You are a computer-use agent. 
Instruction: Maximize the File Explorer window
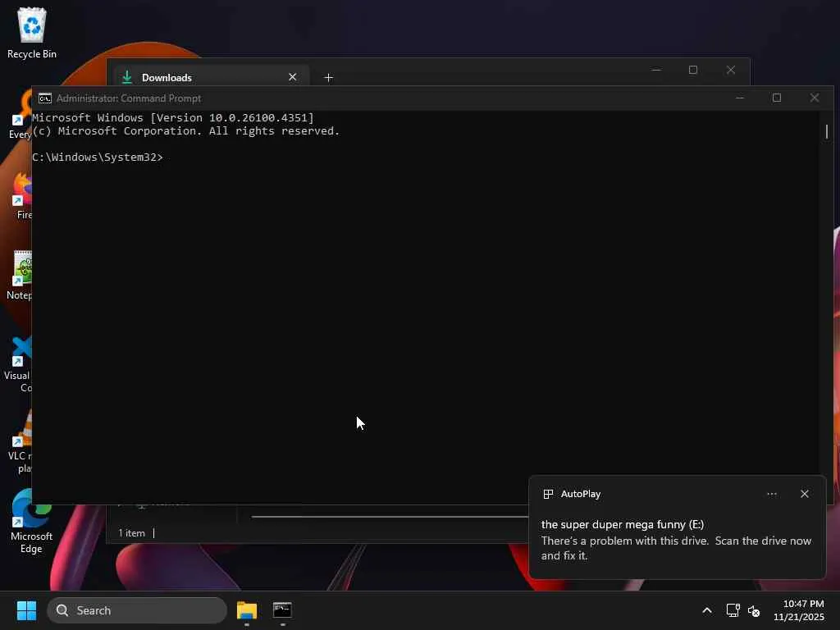point(693,71)
